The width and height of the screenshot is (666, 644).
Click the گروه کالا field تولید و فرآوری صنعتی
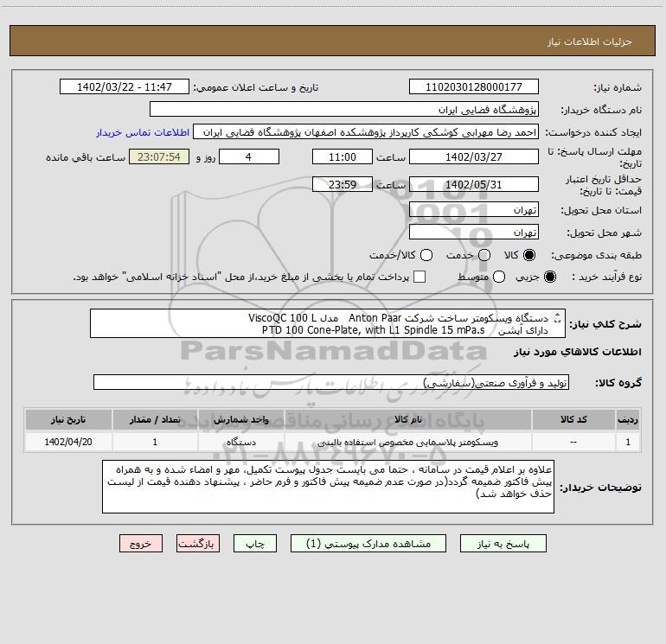(331, 382)
